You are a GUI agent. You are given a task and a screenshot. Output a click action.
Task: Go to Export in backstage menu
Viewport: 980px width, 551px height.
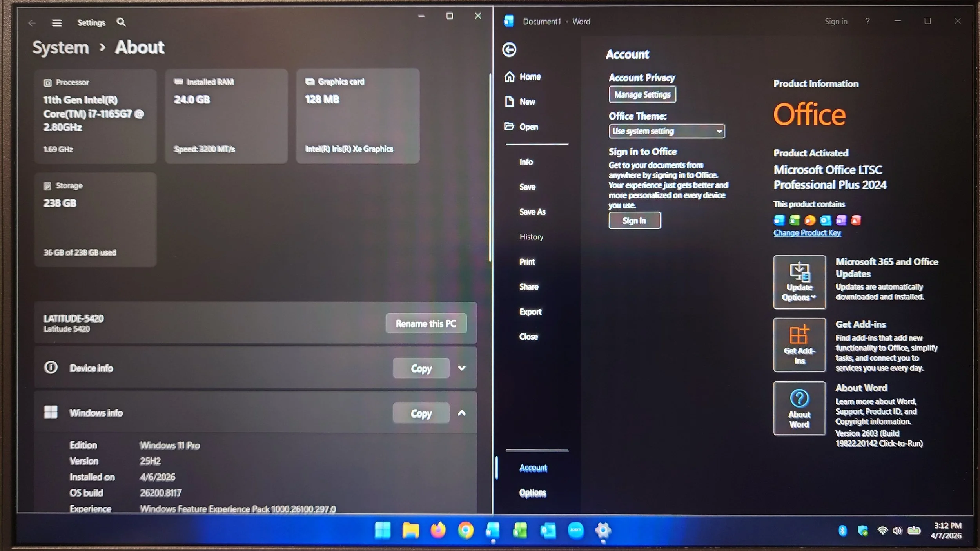(530, 312)
